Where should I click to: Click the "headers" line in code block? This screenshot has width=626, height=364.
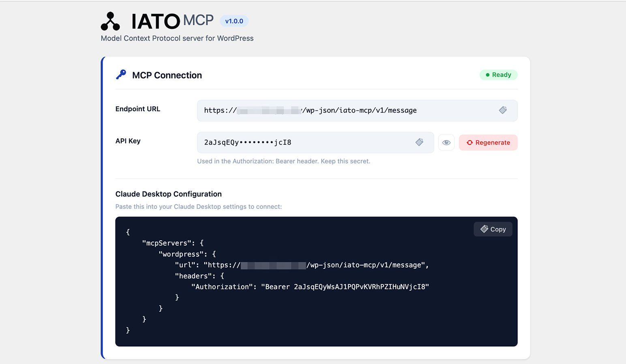199,276
